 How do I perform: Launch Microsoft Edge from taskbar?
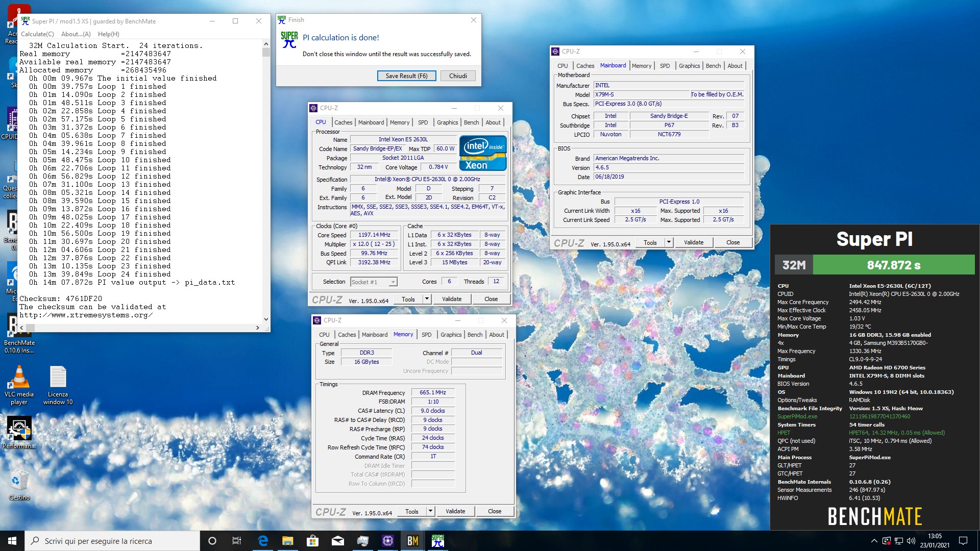pyautogui.click(x=263, y=541)
